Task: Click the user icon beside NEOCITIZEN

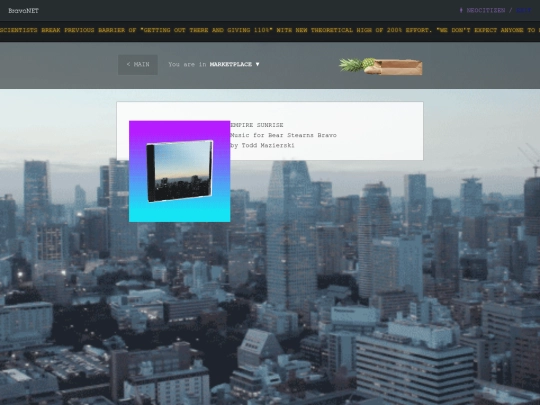Action: [461, 11]
